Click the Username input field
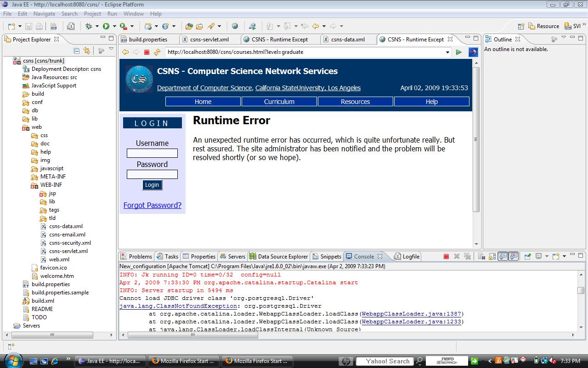Image resolution: width=588 pixels, height=368 pixels. point(152,153)
